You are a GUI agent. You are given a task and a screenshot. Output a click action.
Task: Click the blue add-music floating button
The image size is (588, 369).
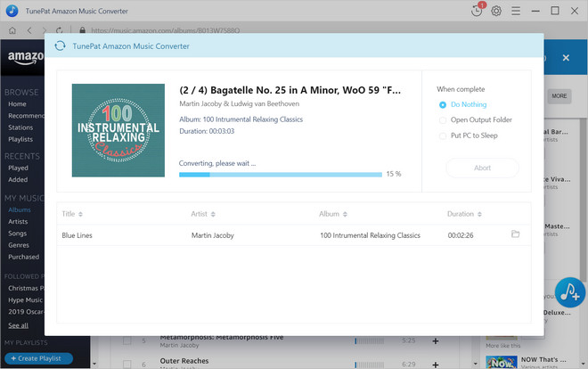click(569, 292)
